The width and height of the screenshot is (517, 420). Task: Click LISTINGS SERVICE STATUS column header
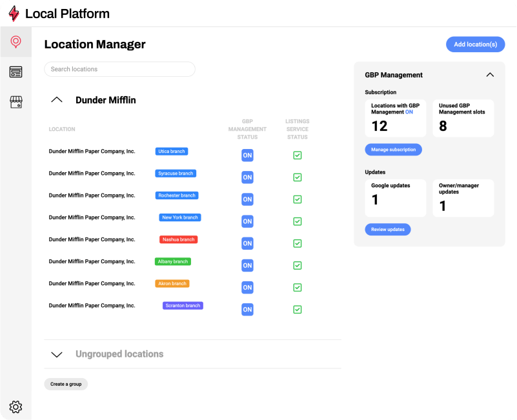pos(298,129)
